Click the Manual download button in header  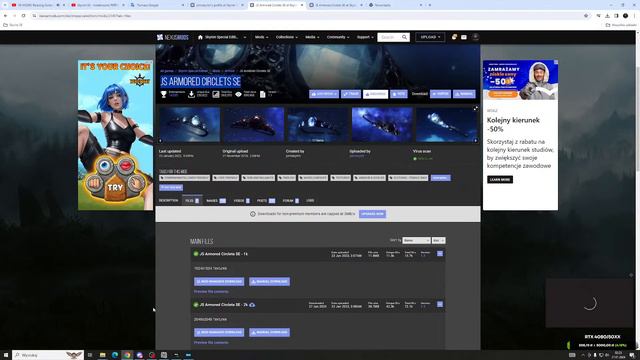(x=464, y=94)
